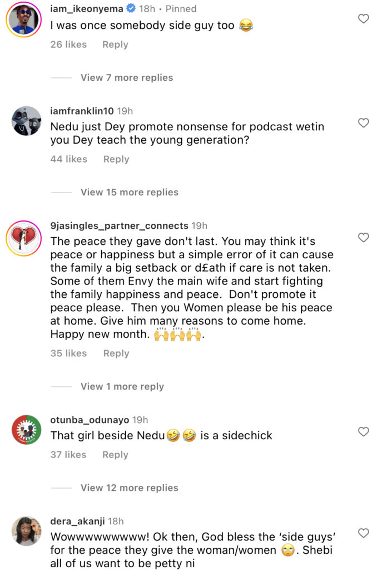The height and width of the screenshot is (570, 392).
Task: Like iam_ikeonyema's pinned comment
Action: [x=363, y=19]
